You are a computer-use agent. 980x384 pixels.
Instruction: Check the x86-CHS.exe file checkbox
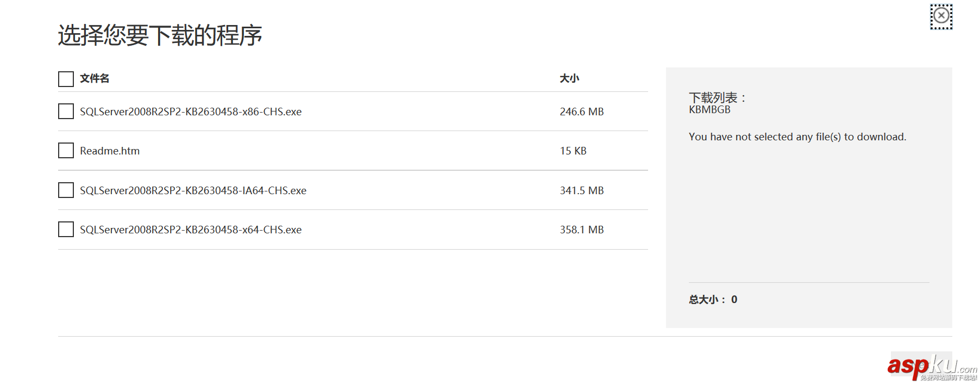[x=66, y=112]
